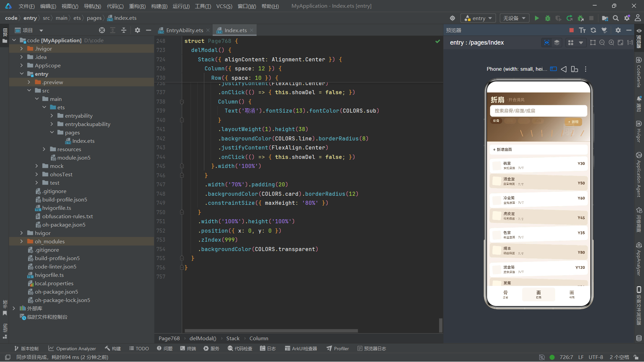Expand 外部库 external libraries node
644x362 pixels.
click(14, 308)
